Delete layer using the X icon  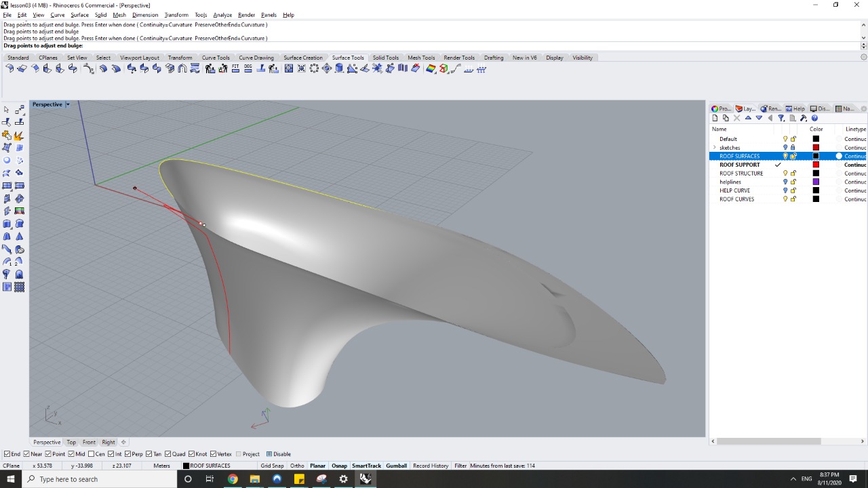pos(737,118)
